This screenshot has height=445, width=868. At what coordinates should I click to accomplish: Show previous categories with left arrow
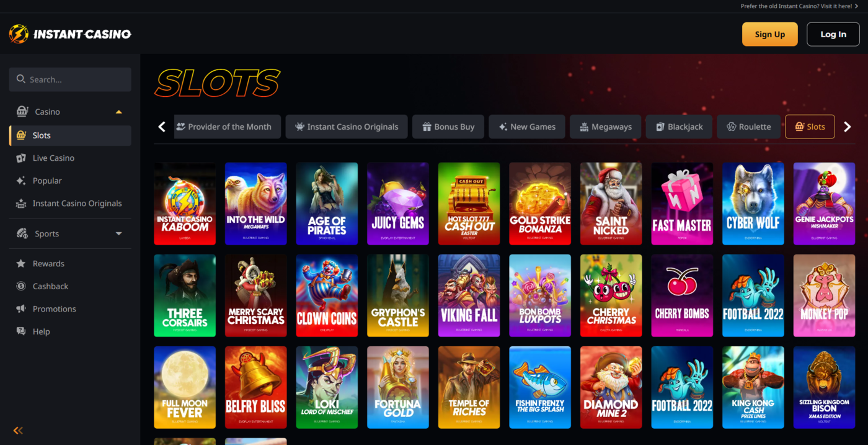(x=162, y=127)
